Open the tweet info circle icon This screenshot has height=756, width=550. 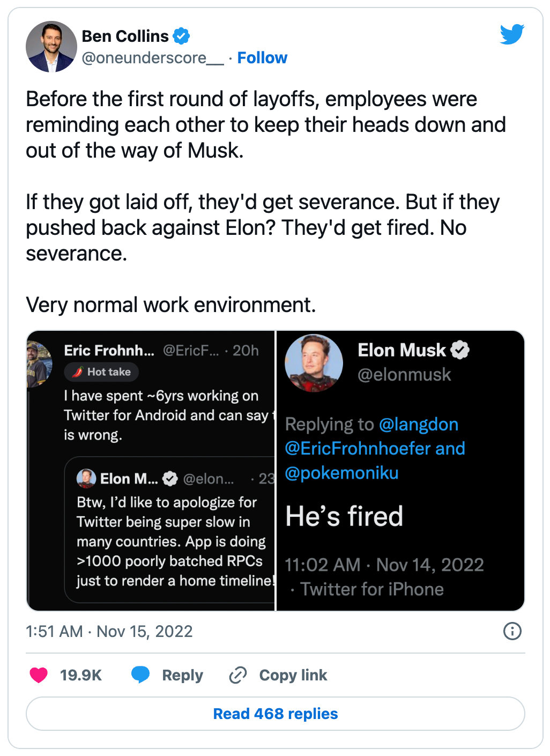[x=512, y=631]
